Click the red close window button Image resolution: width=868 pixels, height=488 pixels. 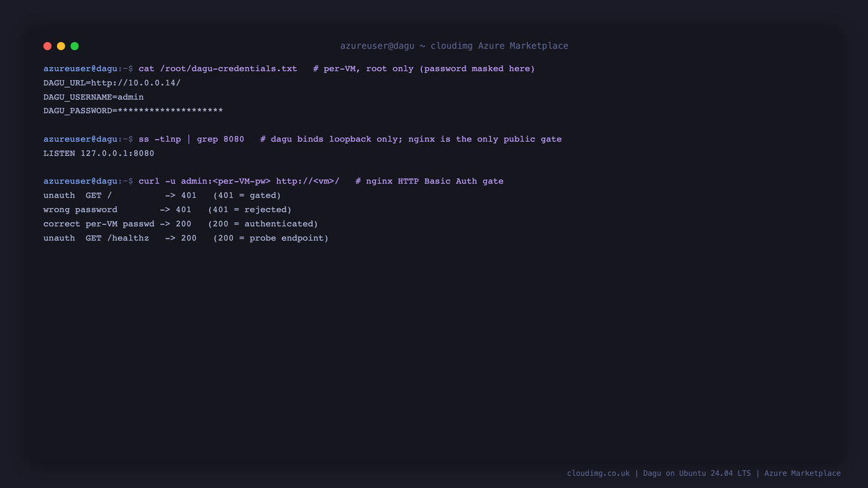(47, 46)
